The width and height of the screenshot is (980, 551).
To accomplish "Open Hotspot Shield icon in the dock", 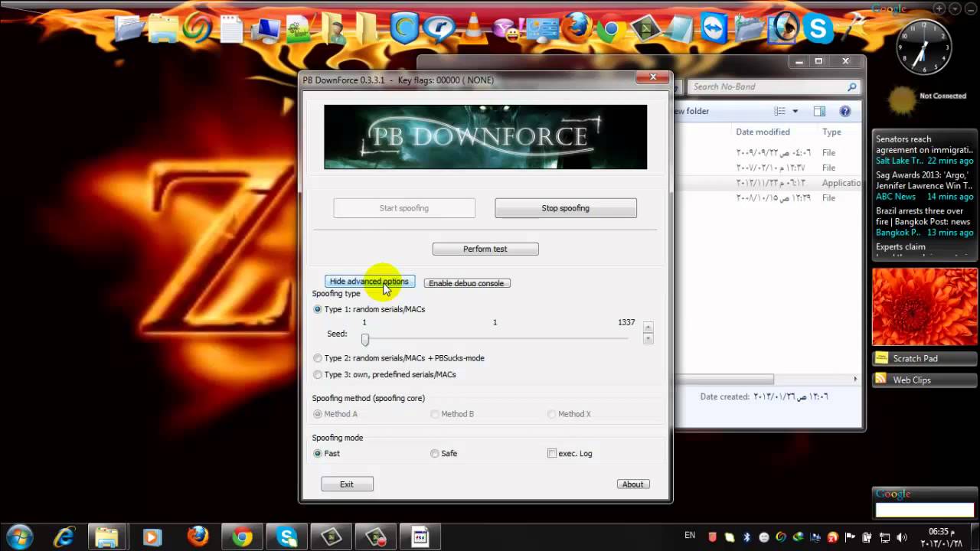I will click(x=404, y=29).
